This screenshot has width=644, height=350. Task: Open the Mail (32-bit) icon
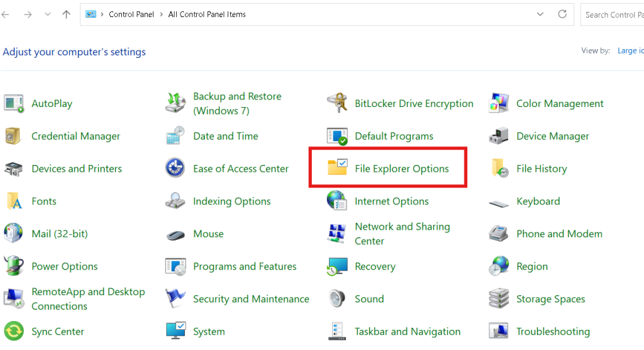14,233
